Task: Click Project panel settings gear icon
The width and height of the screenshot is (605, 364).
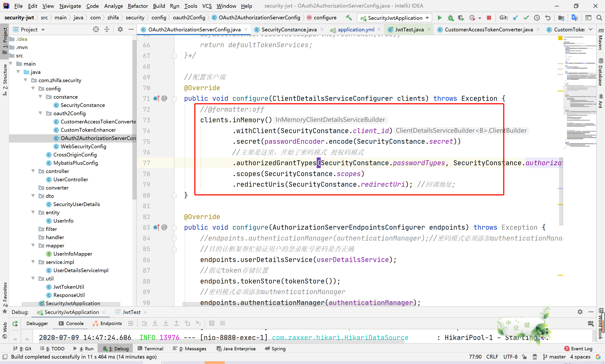Action: [120, 30]
